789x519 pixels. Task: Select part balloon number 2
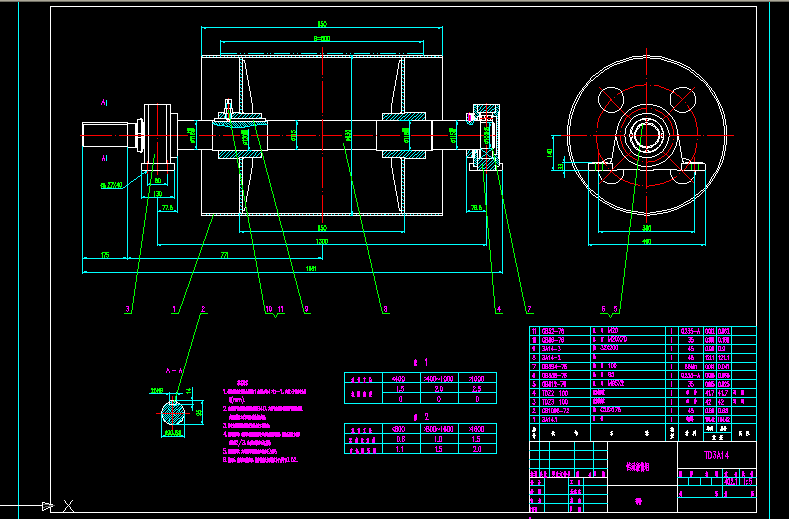pyautogui.click(x=203, y=309)
